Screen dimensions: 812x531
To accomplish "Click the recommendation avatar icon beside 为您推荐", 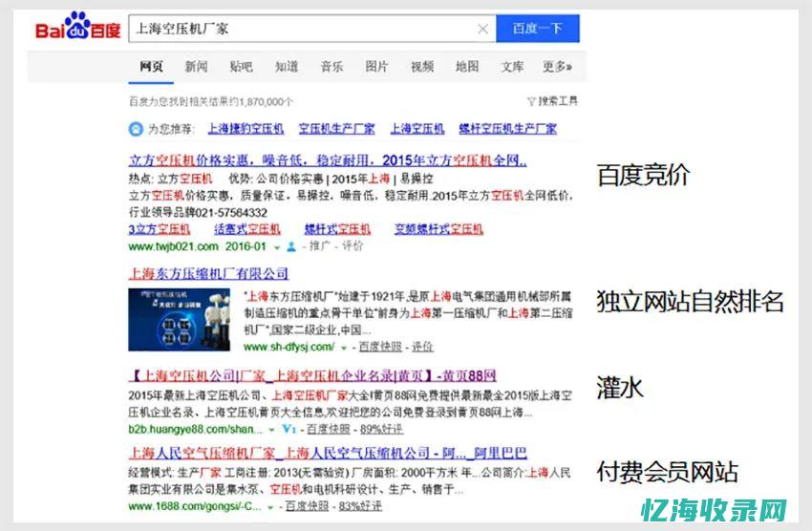I will click(x=136, y=129).
